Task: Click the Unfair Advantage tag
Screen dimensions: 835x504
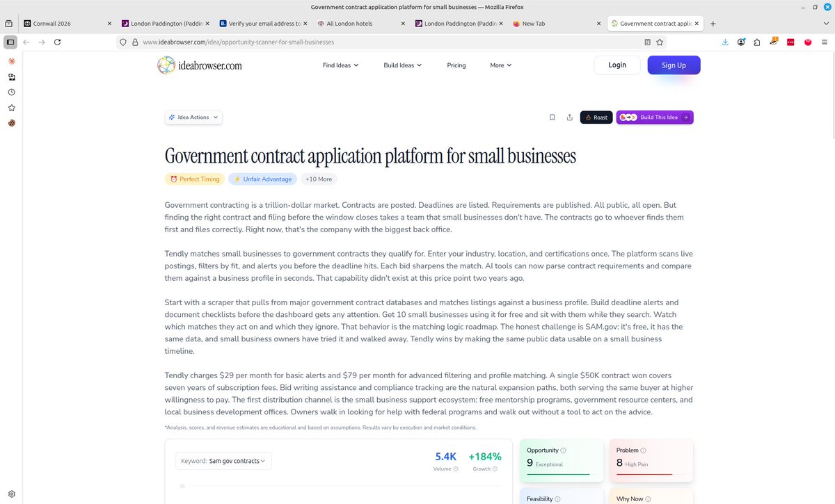Action: (262, 179)
